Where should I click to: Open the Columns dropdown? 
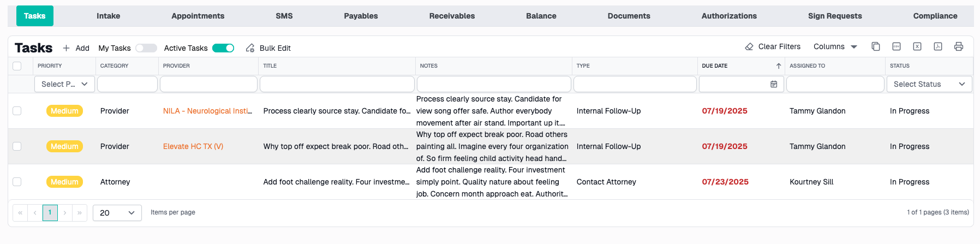[835, 47]
